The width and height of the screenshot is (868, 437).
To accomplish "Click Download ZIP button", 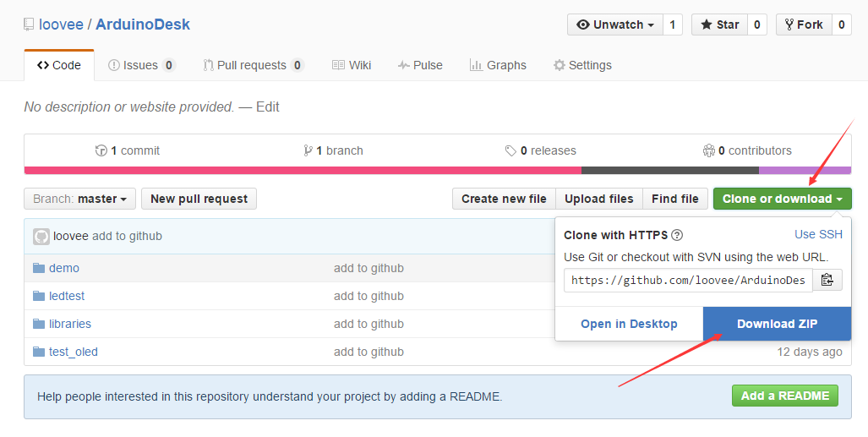I will (778, 324).
